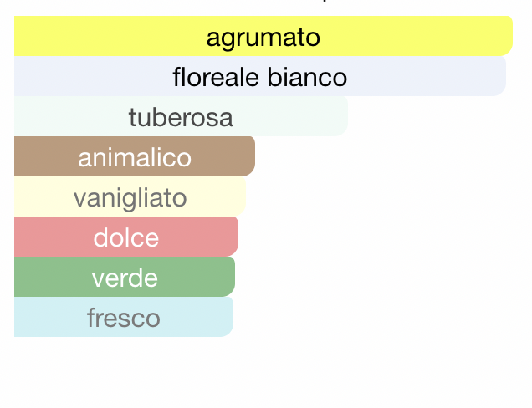The image size is (532, 408).
Task: Select the floreale bianco accord bar
Action: [260, 76]
